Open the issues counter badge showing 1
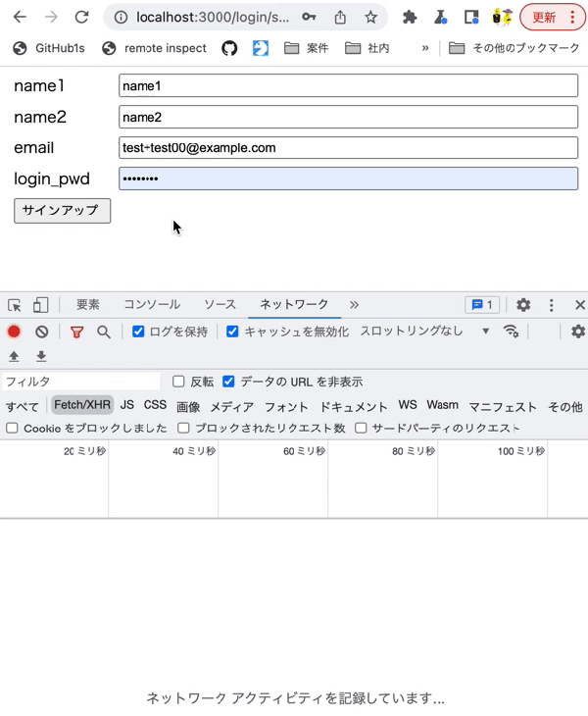 482,305
